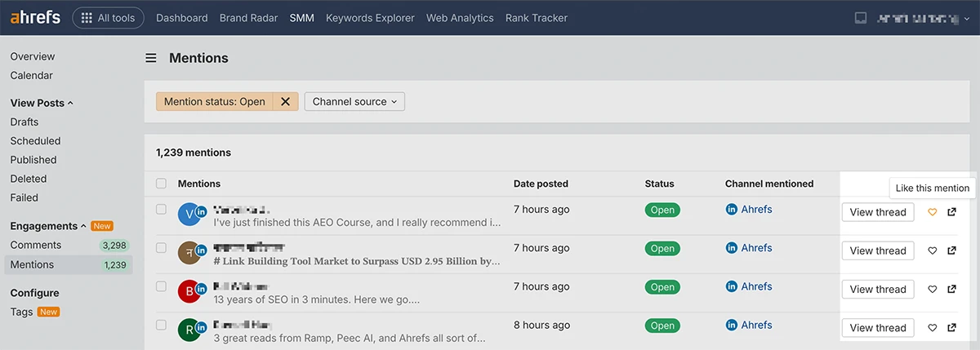Open Link Building Tool Market mention externally
Viewport: 980px width, 350px height.
click(x=951, y=250)
